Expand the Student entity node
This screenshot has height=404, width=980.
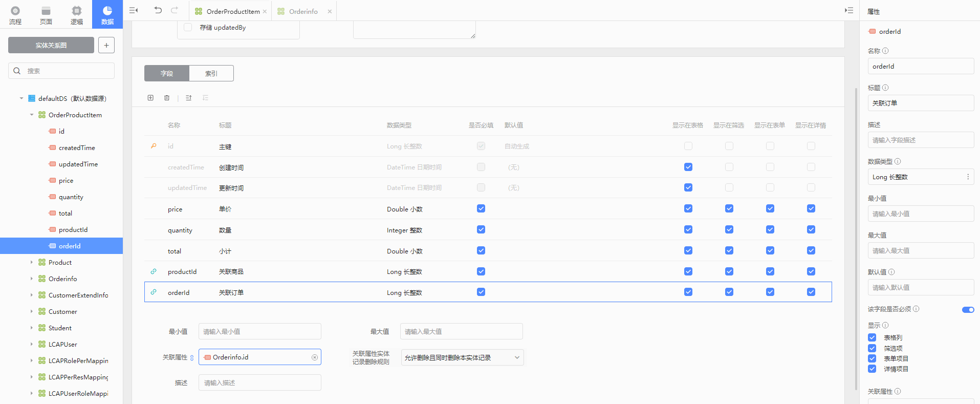coord(32,328)
